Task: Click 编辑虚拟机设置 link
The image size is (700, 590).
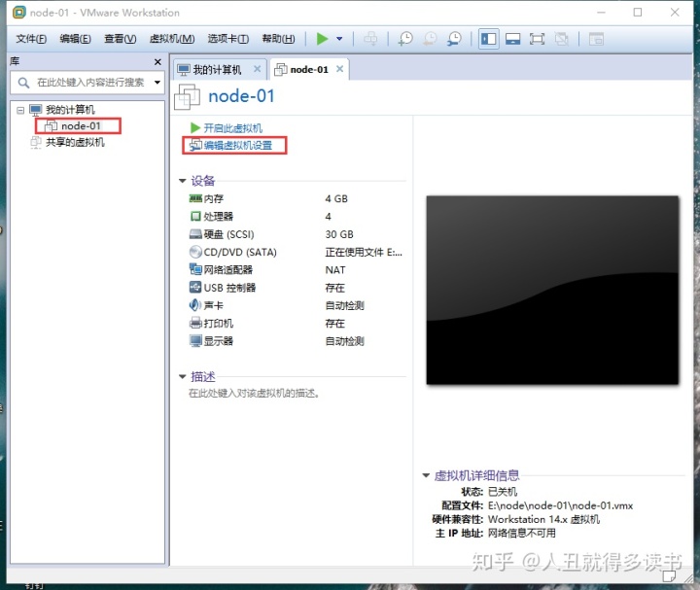Action: pyautogui.click(x=238, y=146)
